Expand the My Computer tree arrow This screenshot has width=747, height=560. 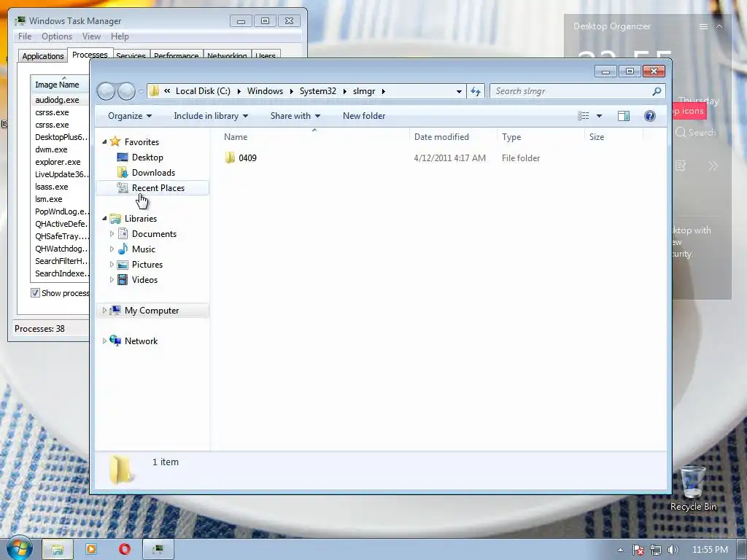point(104,311)
